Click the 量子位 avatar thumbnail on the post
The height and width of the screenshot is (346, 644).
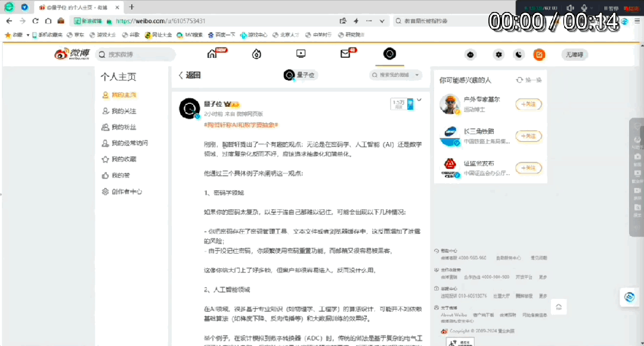pos(189,109)
